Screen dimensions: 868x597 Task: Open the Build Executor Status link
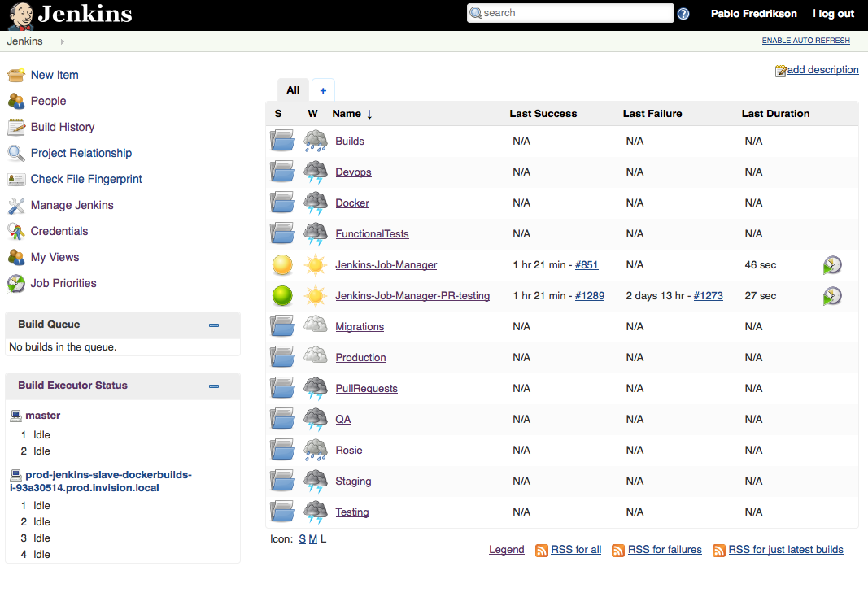(72, 385)
